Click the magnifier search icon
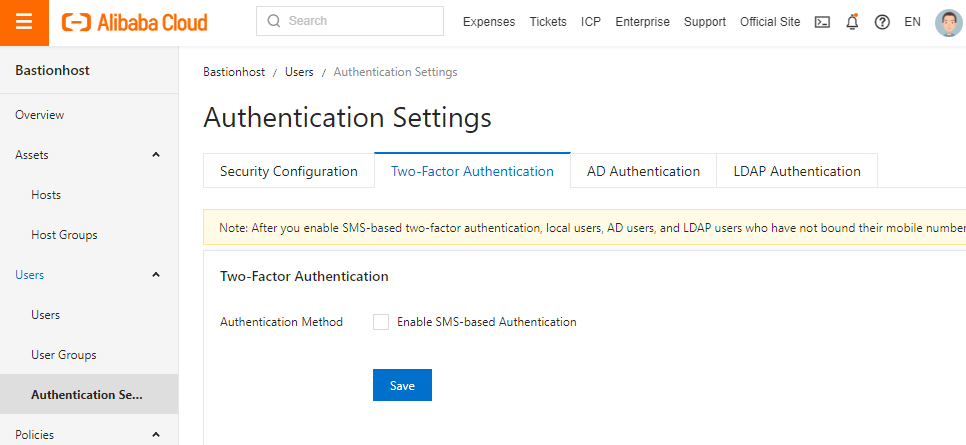 (274, 21)
